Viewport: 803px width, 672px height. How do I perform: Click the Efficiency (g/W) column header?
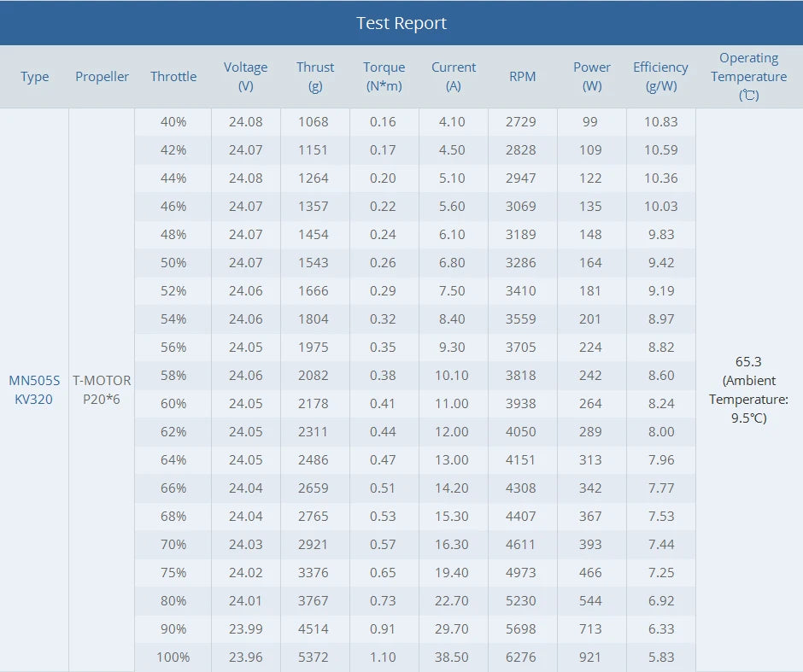pos(660,77)
